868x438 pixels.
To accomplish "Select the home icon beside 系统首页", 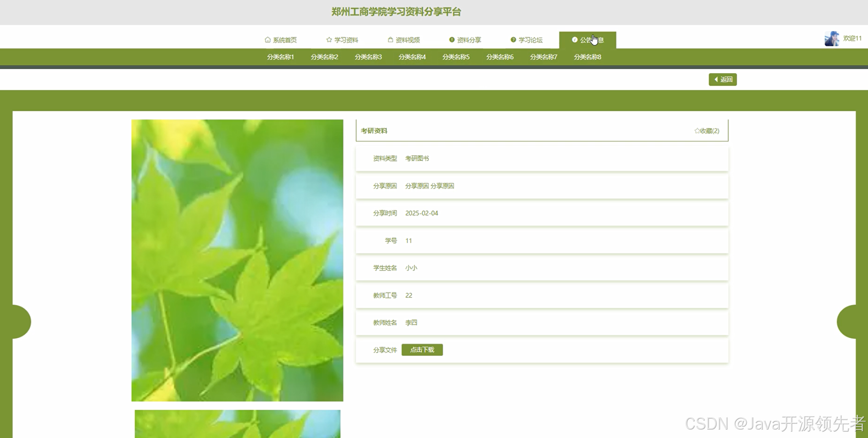I will pyautogui.click(x=268, y=39).
